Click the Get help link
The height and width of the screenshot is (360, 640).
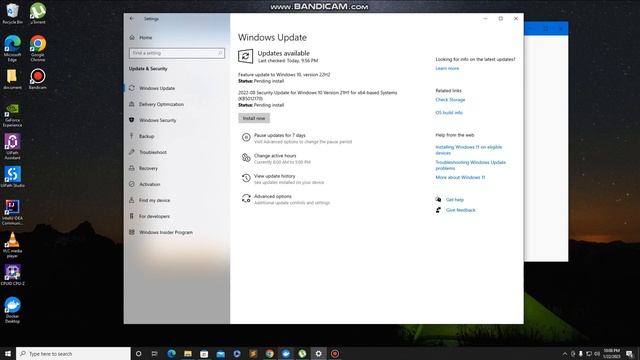455,200
